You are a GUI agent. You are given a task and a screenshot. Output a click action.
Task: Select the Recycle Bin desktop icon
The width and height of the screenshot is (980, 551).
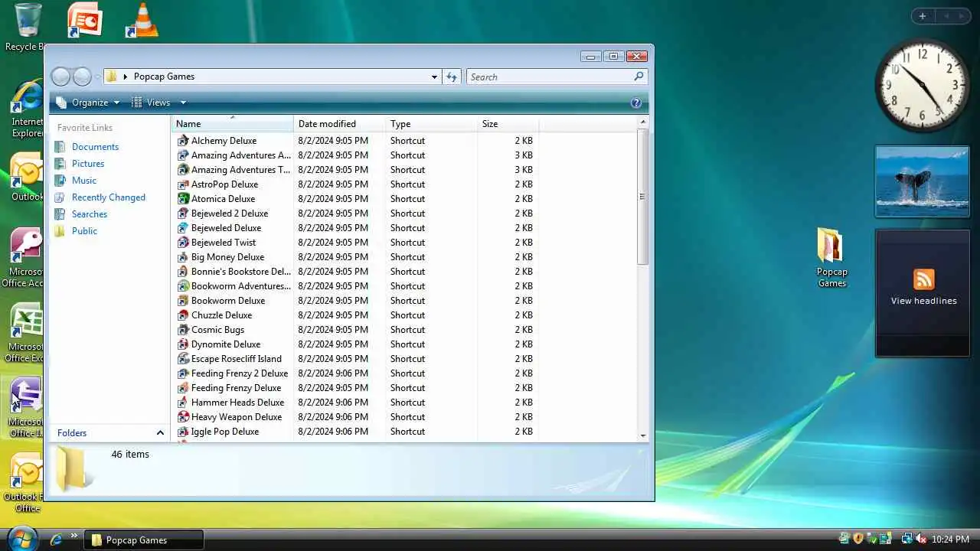27,27
